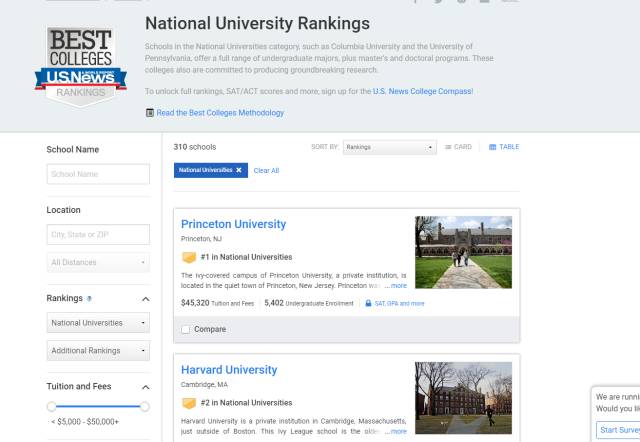Open the Sort By Rankings dropdown
Screen dimensions: 640x442
click(389, 147)
